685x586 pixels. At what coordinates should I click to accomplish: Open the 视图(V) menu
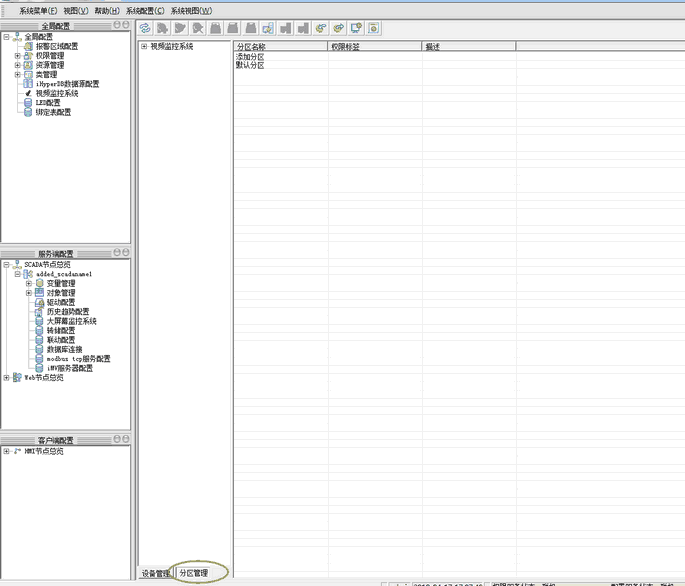(x=76, y=11)
